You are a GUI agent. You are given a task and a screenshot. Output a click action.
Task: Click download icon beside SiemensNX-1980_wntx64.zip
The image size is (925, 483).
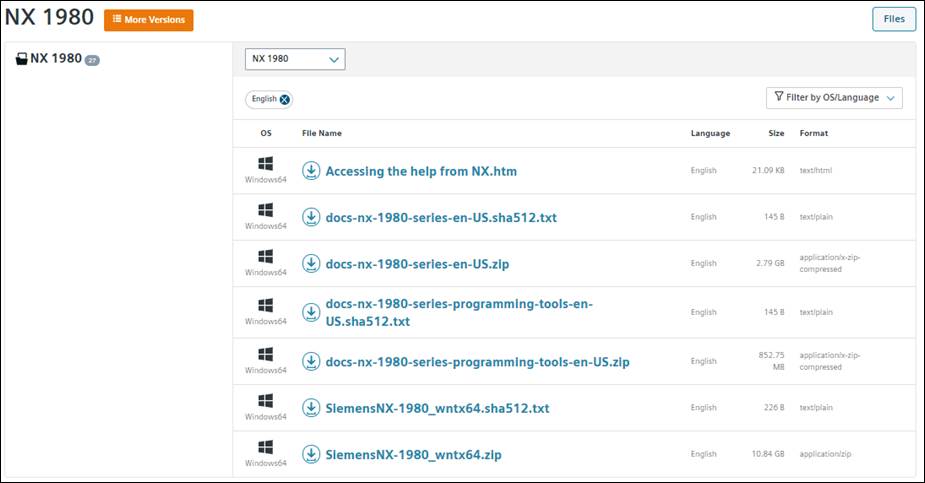point(311,454)
